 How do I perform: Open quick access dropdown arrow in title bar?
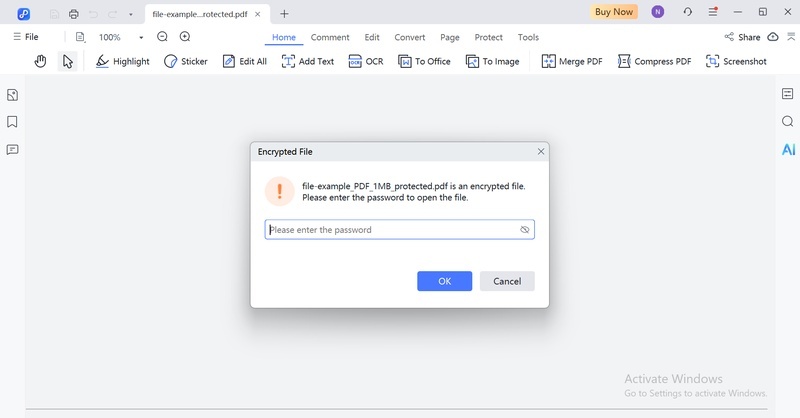131,15
